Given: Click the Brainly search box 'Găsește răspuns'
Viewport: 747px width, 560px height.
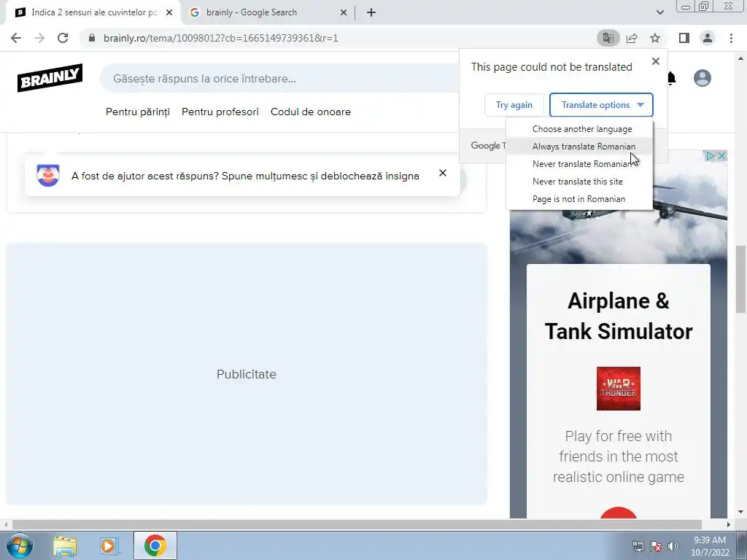Looking at the screenshot, I should (x=281, y=79).
